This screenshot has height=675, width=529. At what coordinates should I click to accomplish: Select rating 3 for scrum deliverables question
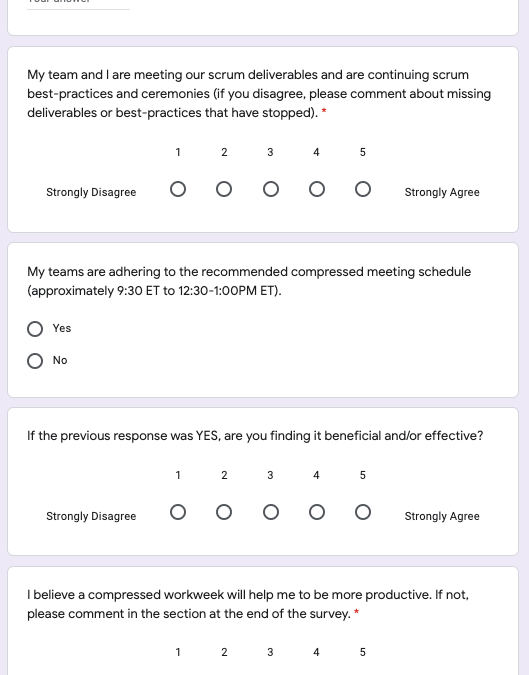point(271,189)
